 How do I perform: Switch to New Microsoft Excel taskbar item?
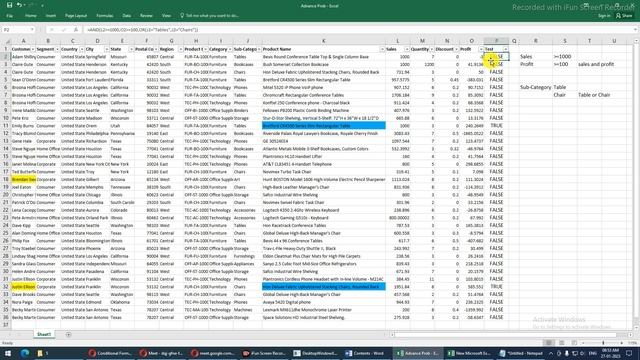(469, 353)
